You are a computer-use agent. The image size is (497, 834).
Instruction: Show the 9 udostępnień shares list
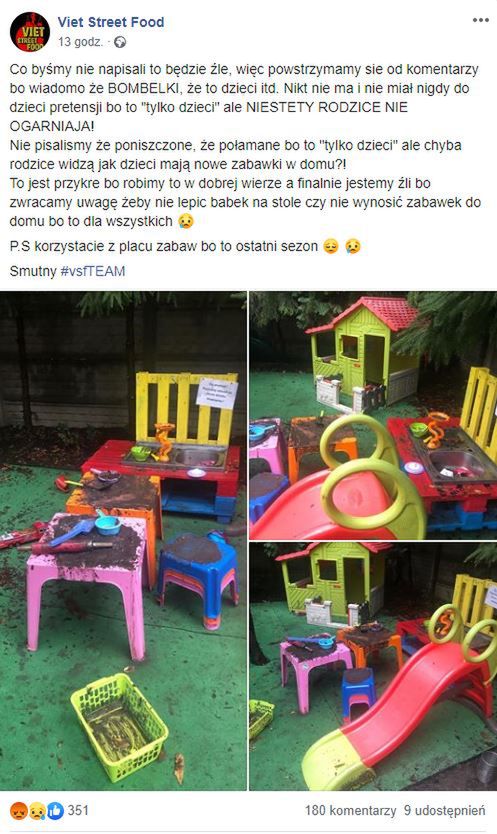tap(444, 811)
